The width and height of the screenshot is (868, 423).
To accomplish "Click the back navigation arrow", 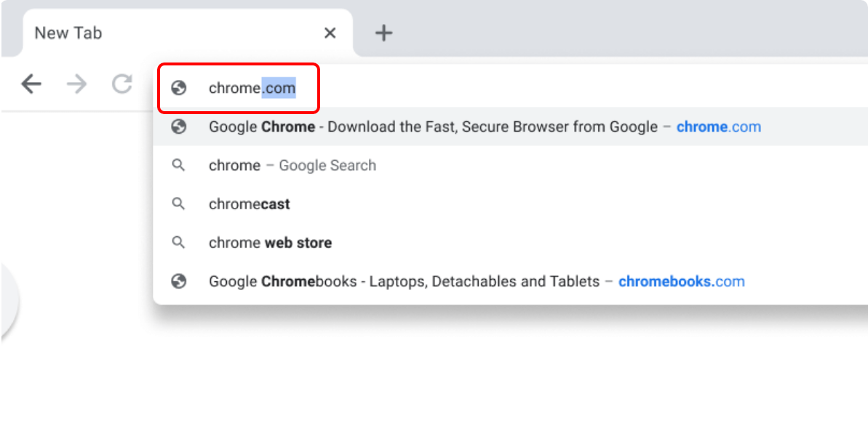I will (31, 84).
